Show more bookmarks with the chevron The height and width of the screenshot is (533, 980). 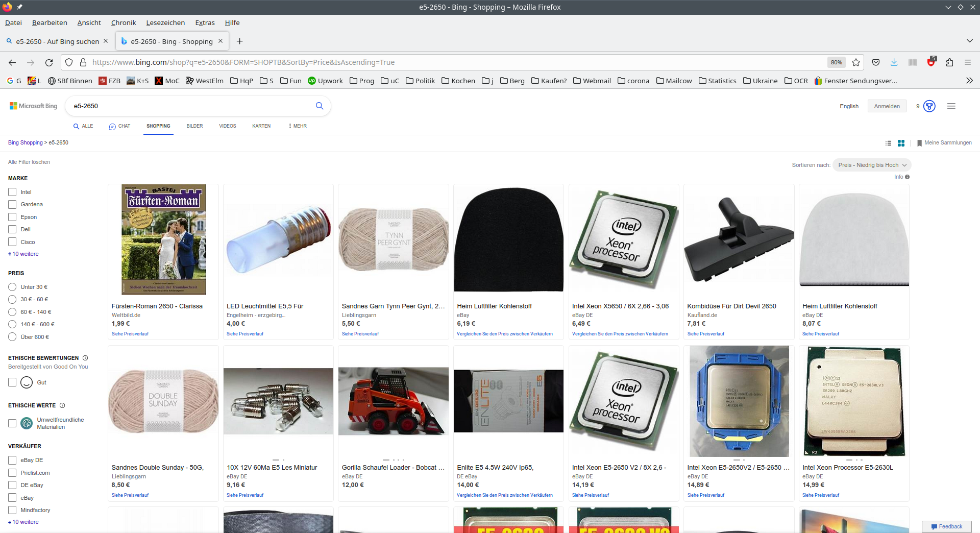[969, 81]
